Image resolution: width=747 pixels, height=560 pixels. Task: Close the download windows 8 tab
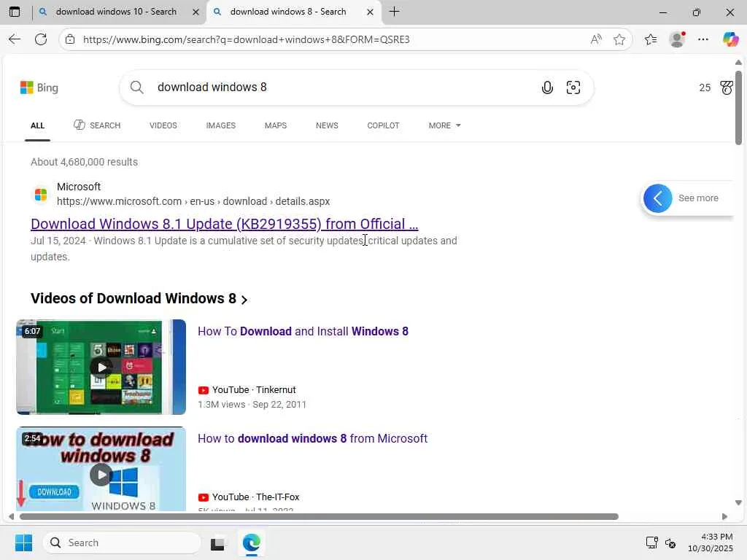(370, 12)
